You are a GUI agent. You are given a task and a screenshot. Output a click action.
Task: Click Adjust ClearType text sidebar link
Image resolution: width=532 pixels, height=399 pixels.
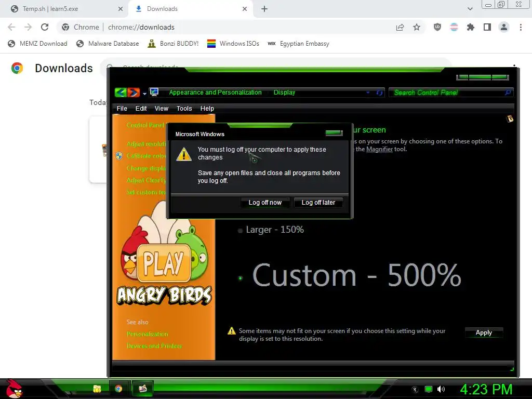(147, 180)
